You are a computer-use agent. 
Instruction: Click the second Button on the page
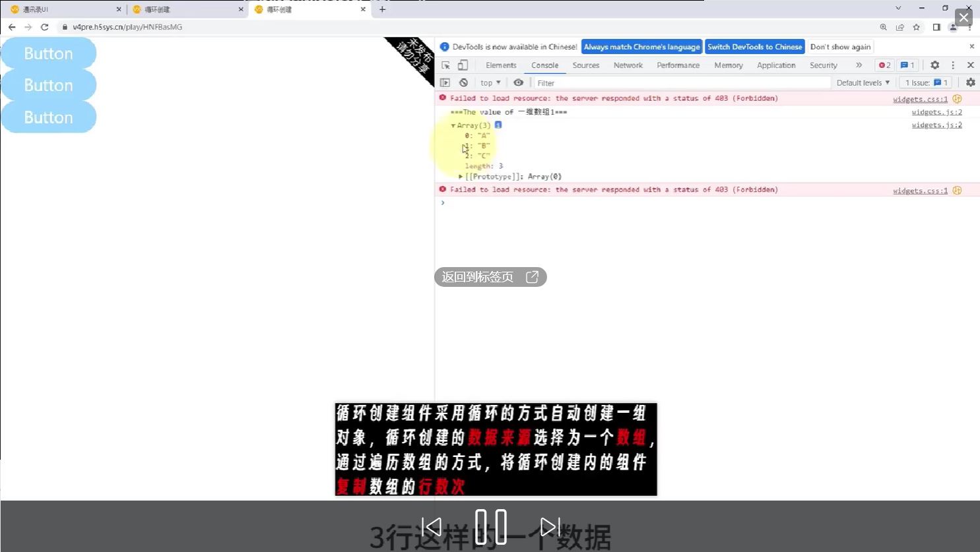(48, 85)
